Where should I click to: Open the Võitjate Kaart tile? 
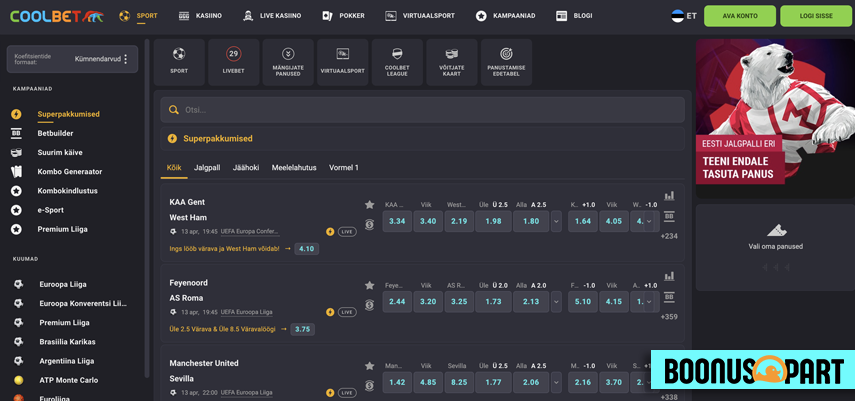(x=451, y=62)
